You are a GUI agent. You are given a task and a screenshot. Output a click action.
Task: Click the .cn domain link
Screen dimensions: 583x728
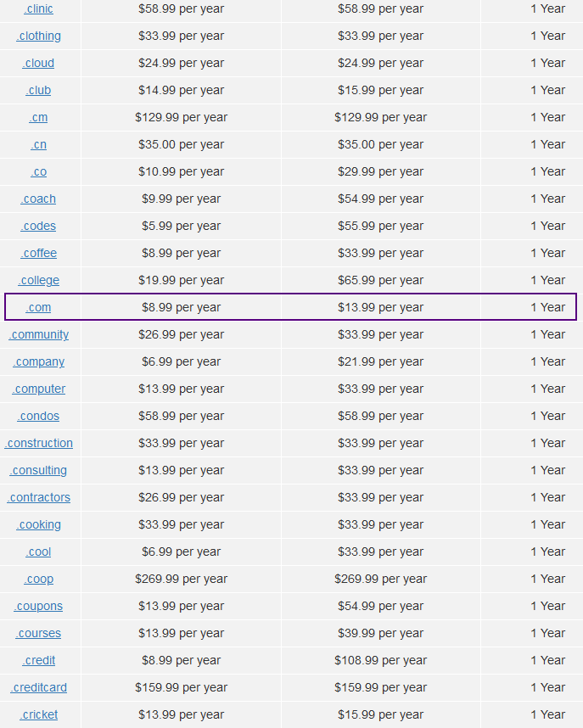[x=38, y=144]
